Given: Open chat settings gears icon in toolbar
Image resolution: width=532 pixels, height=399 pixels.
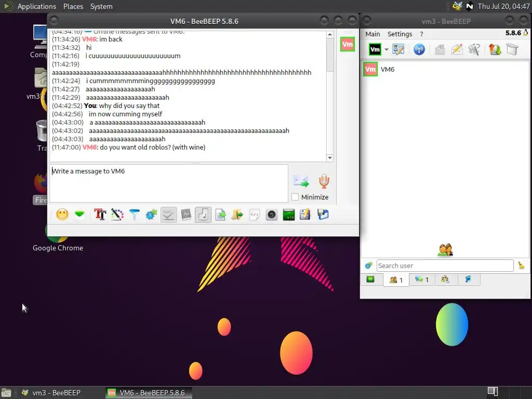Looking at the screenshot, I should point(151,215).
